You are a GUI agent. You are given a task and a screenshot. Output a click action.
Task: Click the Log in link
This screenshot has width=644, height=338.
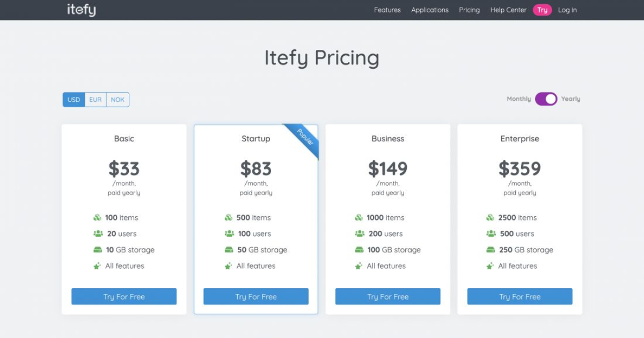567,10
